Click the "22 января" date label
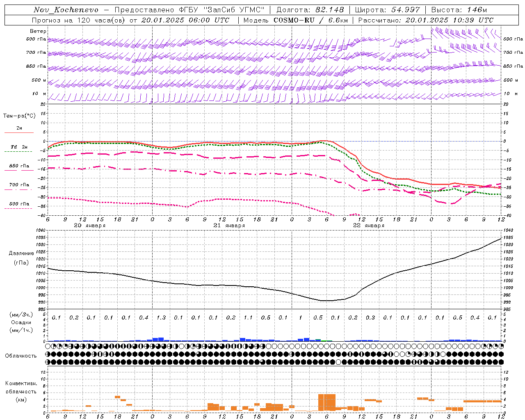The image size is (525, 420). pos(369,226)
